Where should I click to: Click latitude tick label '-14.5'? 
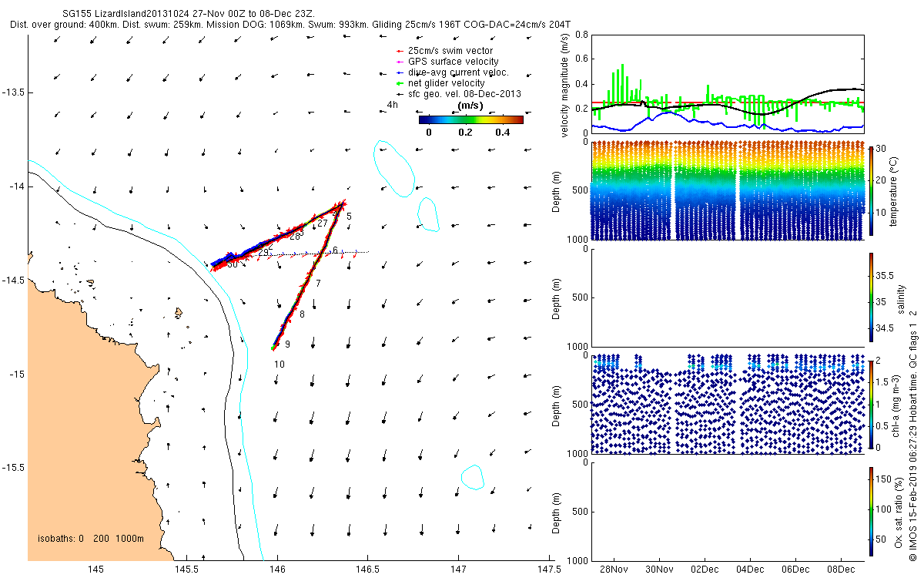13,281
